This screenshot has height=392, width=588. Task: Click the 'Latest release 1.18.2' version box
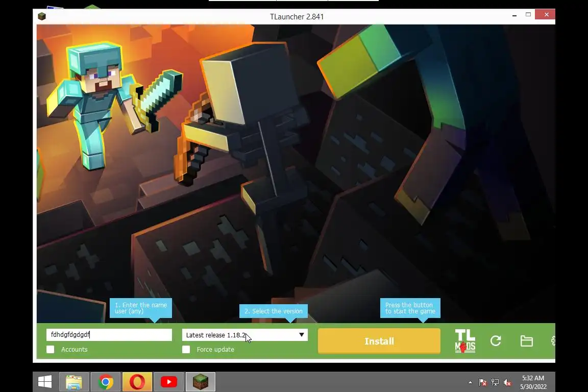pos(245,335)
